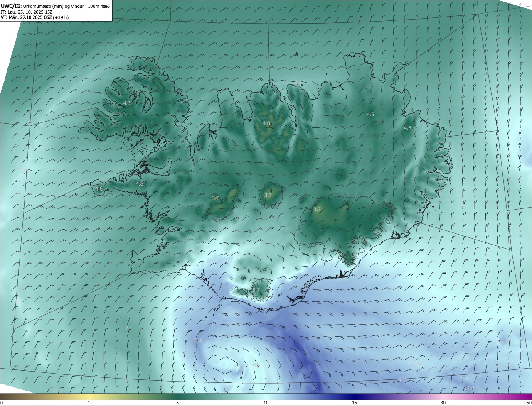532x406 pixels.
Task: Click the colorbar tick label '50'
Action: [x=529, y=403]
